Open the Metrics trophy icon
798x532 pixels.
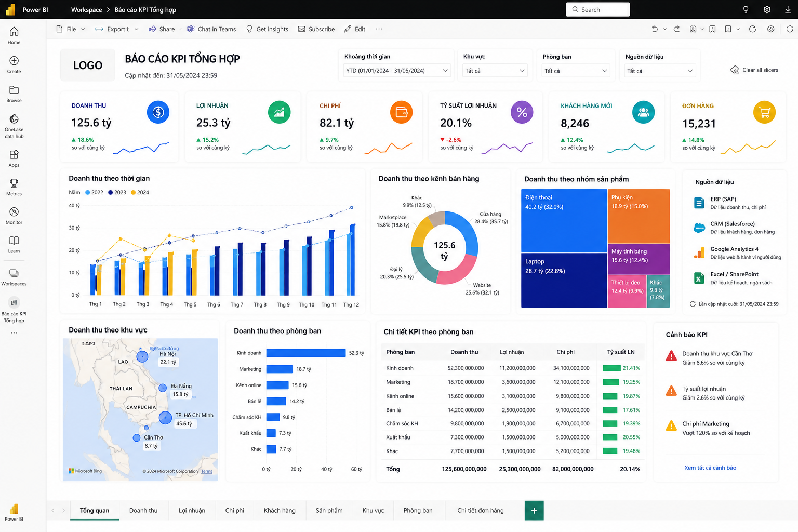click(14, 187)
